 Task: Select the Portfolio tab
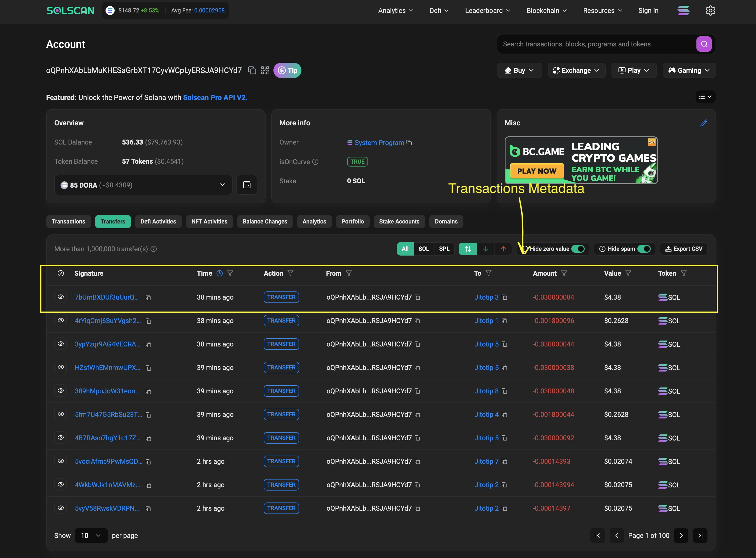pos(352,222)
